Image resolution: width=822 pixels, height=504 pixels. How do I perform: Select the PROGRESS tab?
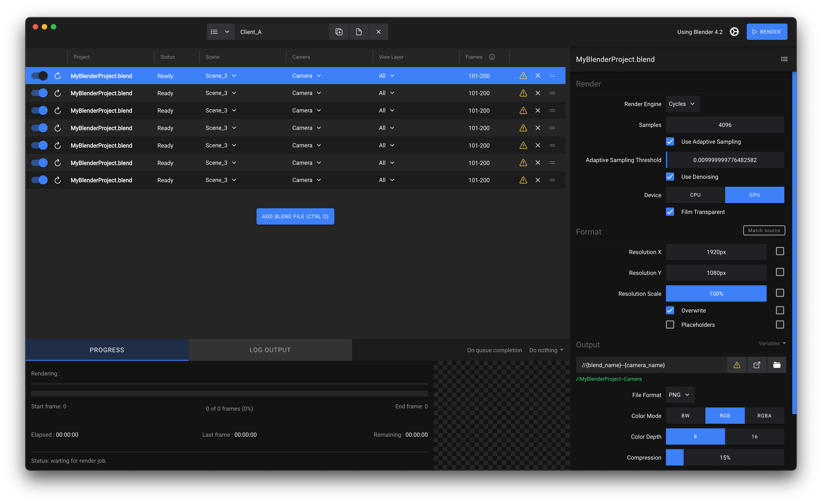coord(107,350)
